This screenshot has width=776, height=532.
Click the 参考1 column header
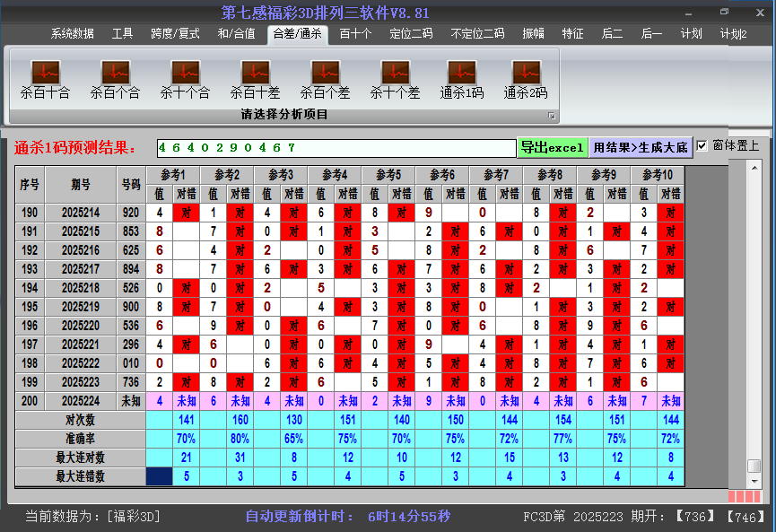coord(173,175)
